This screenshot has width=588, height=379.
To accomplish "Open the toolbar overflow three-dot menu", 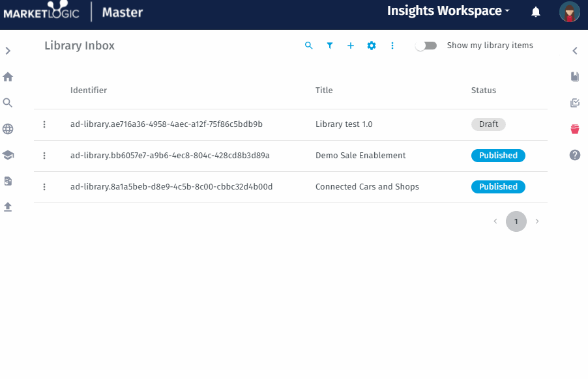I will tap(392, 46).
